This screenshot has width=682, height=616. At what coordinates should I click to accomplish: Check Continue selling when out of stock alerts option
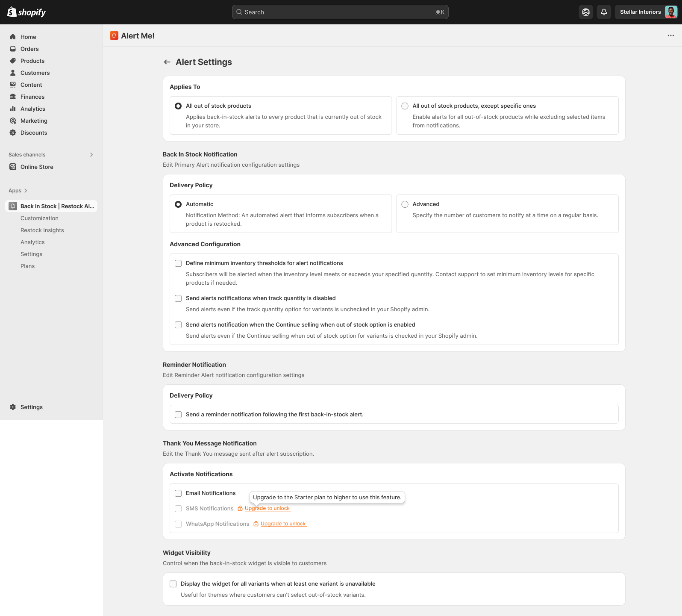178,325
